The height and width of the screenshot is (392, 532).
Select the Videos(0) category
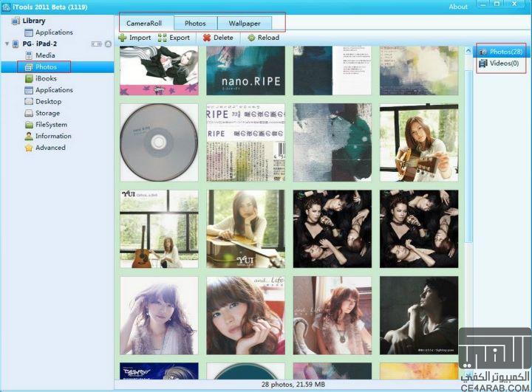(x=499, y=63)
